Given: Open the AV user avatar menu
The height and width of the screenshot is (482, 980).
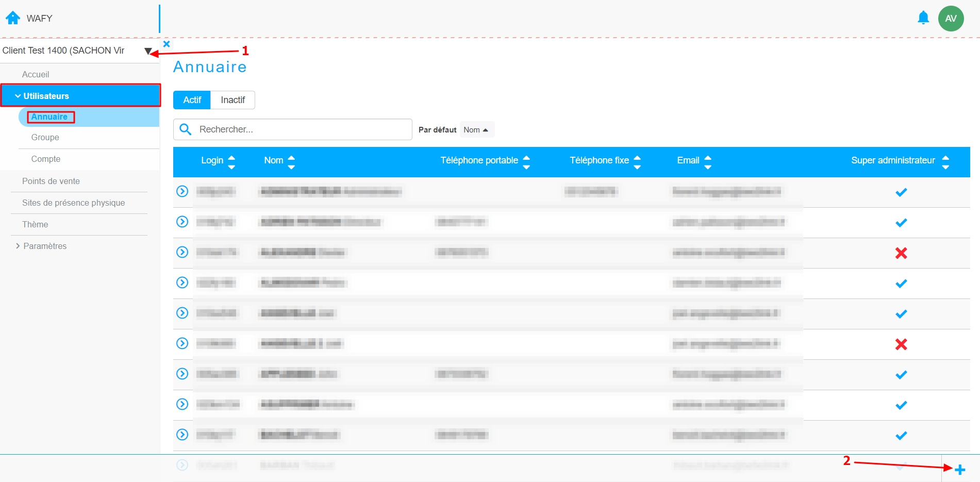Looking at the screenshot, I should 951,19.
